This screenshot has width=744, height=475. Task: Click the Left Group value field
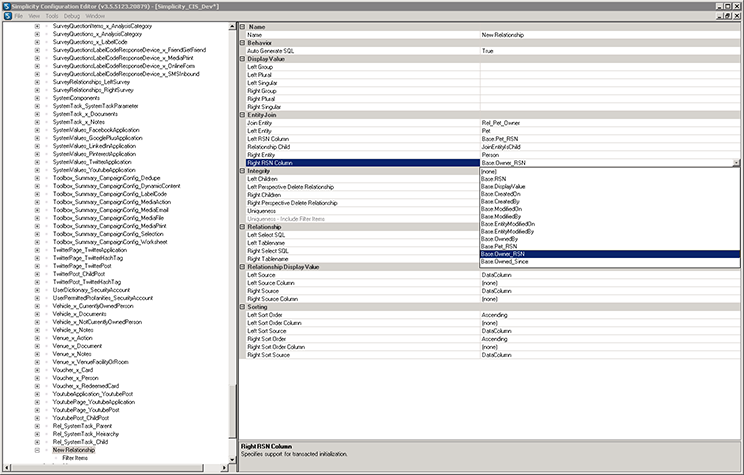click(610, 67)
